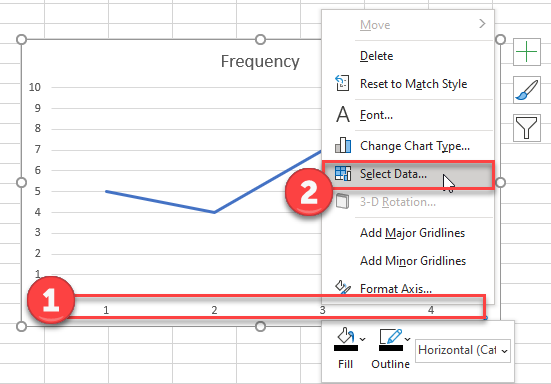
Task: Click horizontal axis category label 2
Action: (x=214, y=310)
